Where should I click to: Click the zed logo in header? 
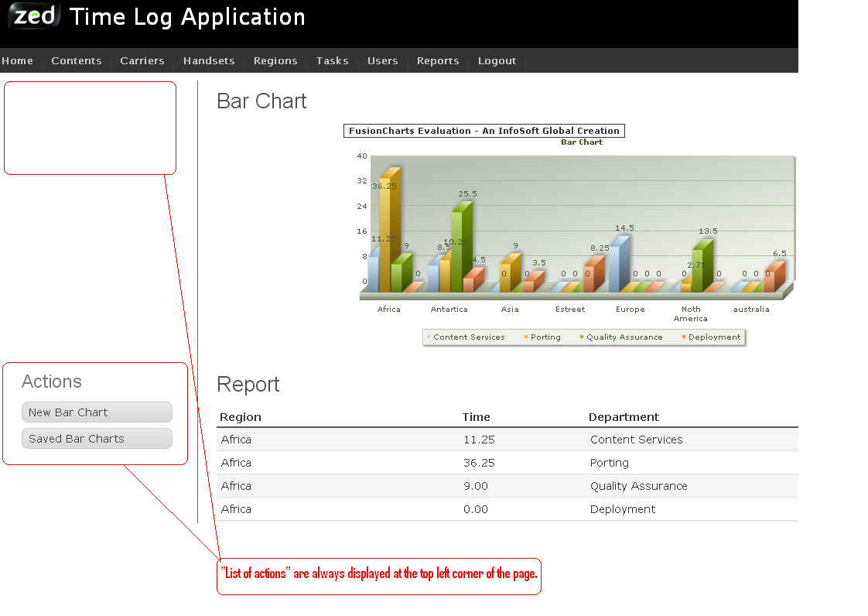pyautogui.click(x=34, y=15)
